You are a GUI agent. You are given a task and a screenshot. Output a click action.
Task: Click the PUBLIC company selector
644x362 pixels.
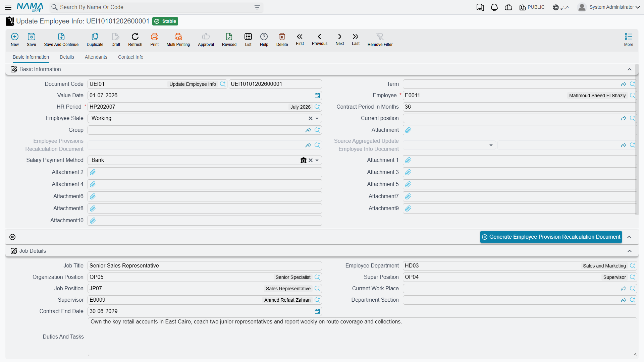(532, 7)
